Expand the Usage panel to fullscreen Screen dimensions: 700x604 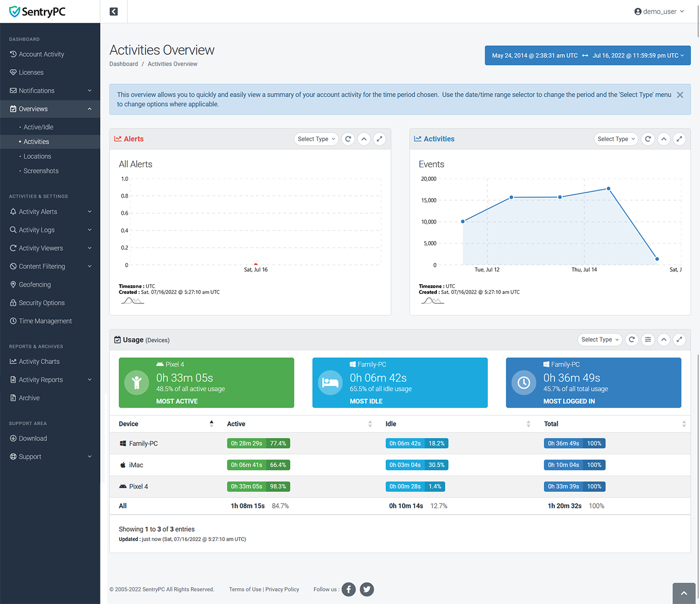(x=679, y=339)
